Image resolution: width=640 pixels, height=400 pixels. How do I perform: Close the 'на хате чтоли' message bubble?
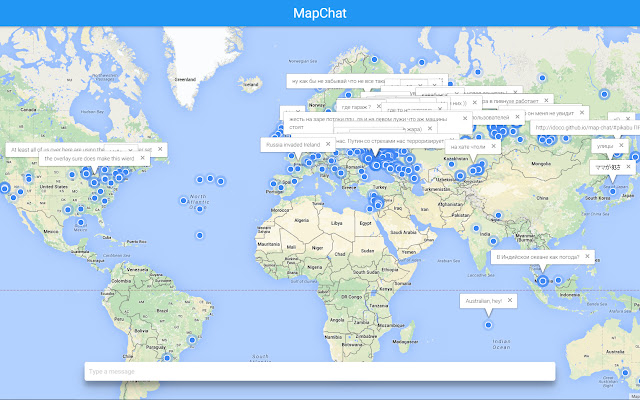click(493, 146)
